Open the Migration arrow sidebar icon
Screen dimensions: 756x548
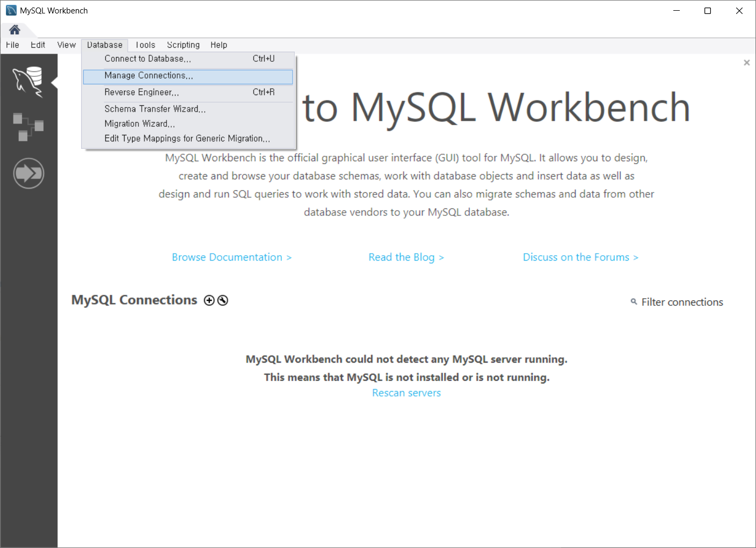tap(28, 174)
